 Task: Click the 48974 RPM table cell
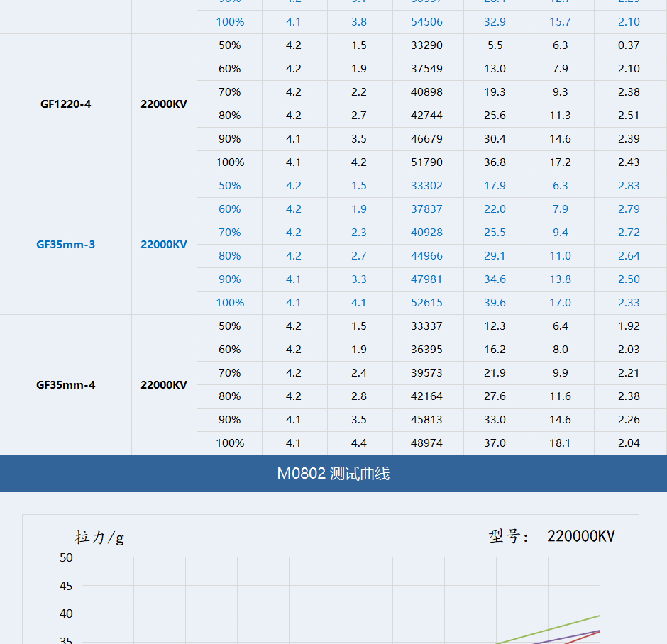(426, 443)
